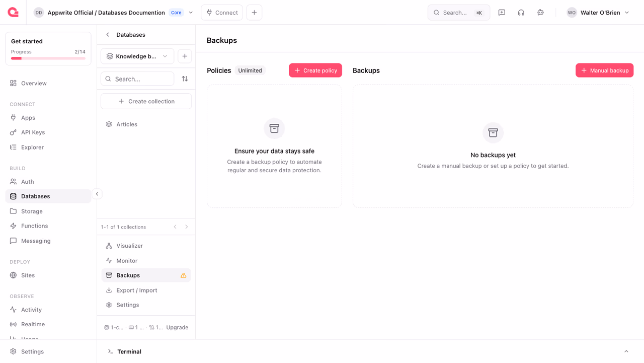
Task: Collapse the main sidebar
Action: pyautogui.click(x=97, y=194)
